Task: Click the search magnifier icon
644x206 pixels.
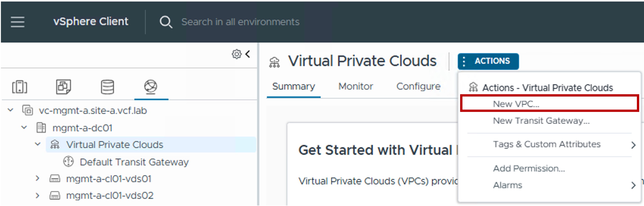Action: (x=166, y=22)
